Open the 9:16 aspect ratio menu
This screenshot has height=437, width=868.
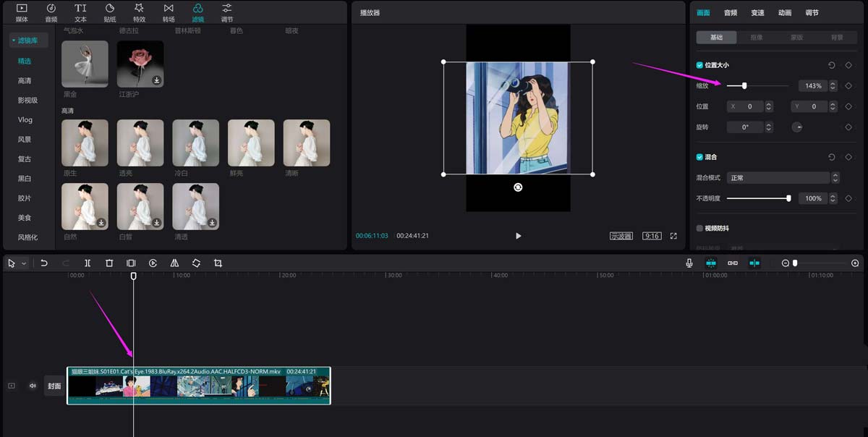point(652,236)
